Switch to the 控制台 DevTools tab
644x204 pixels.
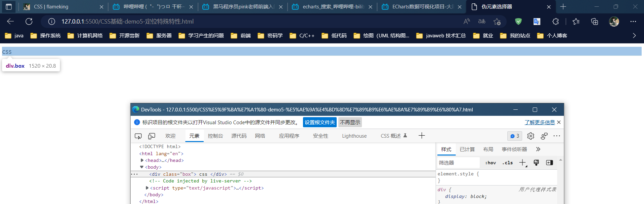(215, 136)
